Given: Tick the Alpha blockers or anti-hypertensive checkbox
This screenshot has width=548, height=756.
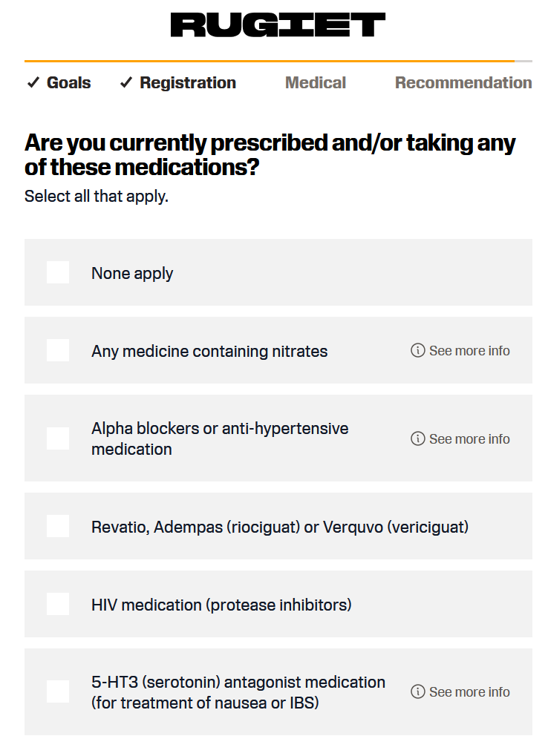Looking at the screenshot, I should pos(58,438).
